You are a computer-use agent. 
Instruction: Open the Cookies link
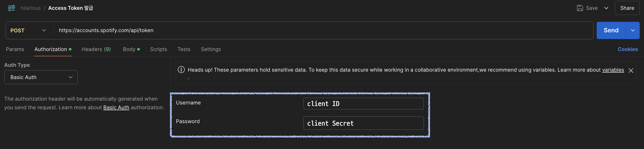click(628, 49)
